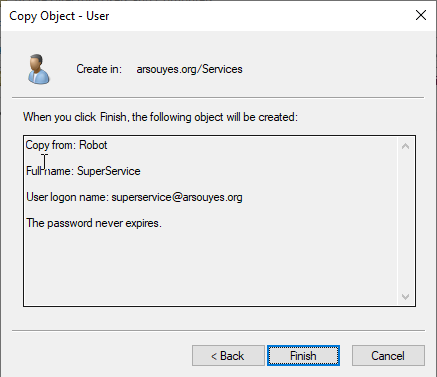This screenshot has width=437, height=377.
Task: Cancel the Copy Object wizard
Action: (388, 356)
